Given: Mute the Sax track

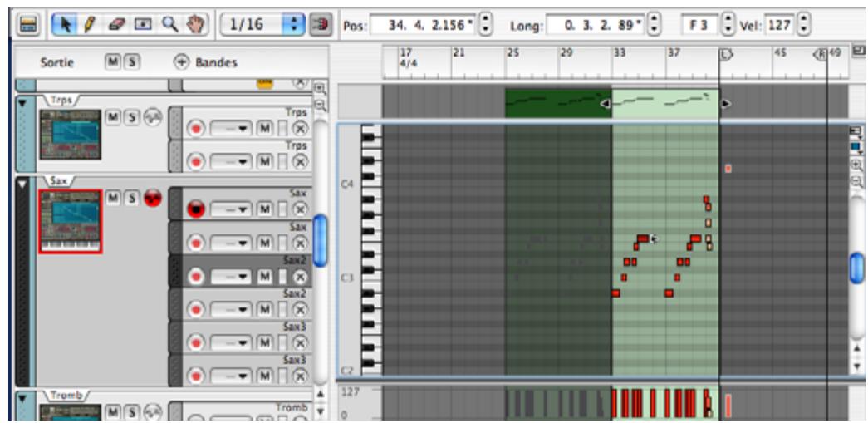Looking at the screenshot, I should (112, 197).
